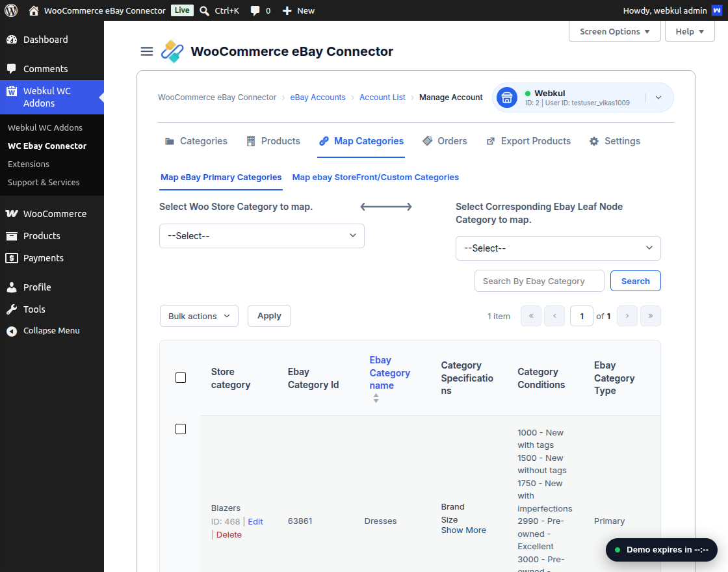This screenshot has height=572, width=728.
Task: Click the Map Categories link icon
Action: pyautogui.click(x=324, y=141)
